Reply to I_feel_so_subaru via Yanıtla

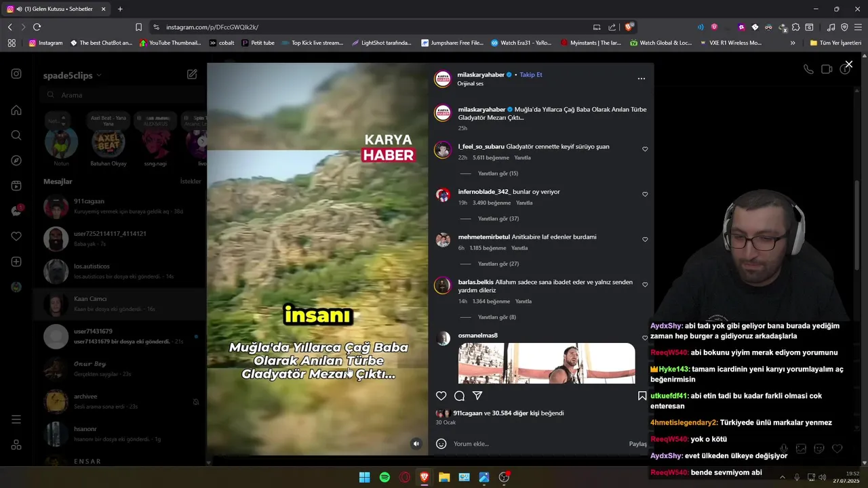pos(522,158)
